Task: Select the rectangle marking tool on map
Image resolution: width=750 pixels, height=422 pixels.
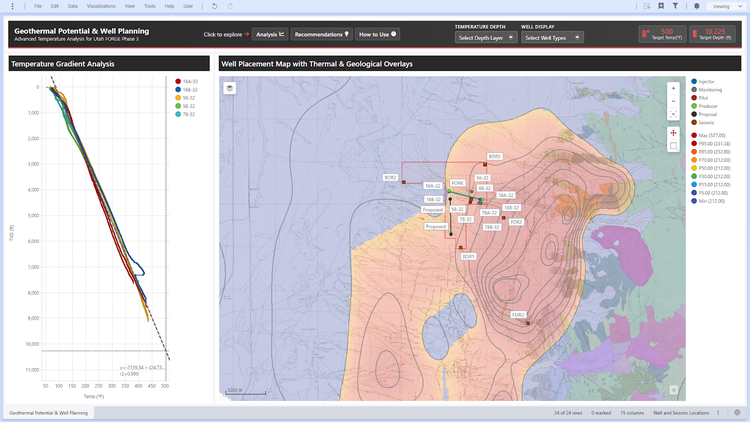Action: [673, 146]
